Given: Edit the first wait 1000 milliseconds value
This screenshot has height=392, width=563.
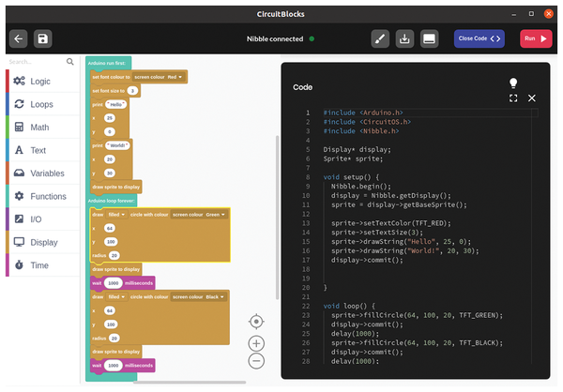Looking at the screenshot, I should 114,283.
